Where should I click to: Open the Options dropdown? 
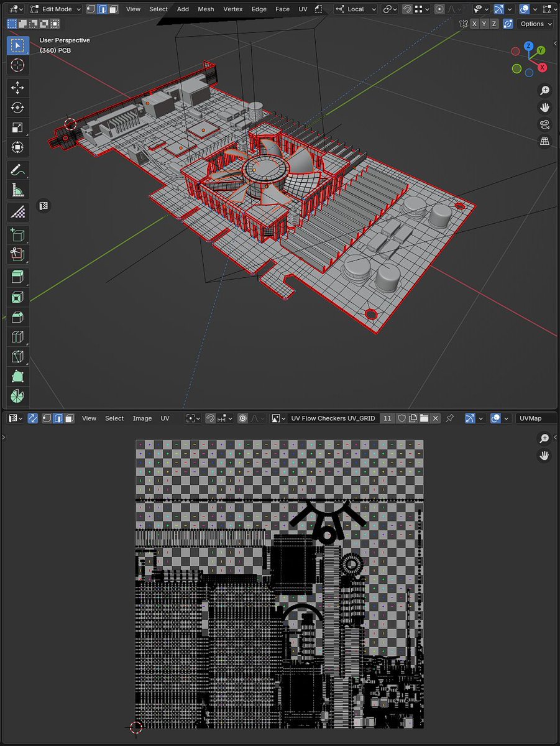[536, 24]
